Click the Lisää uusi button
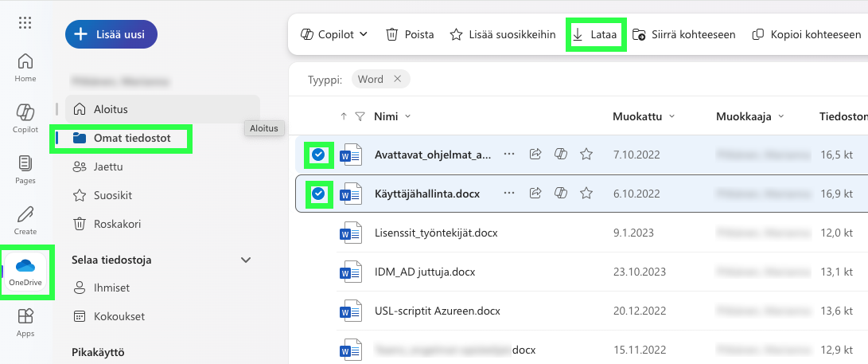868x364 pixels. 111,34
